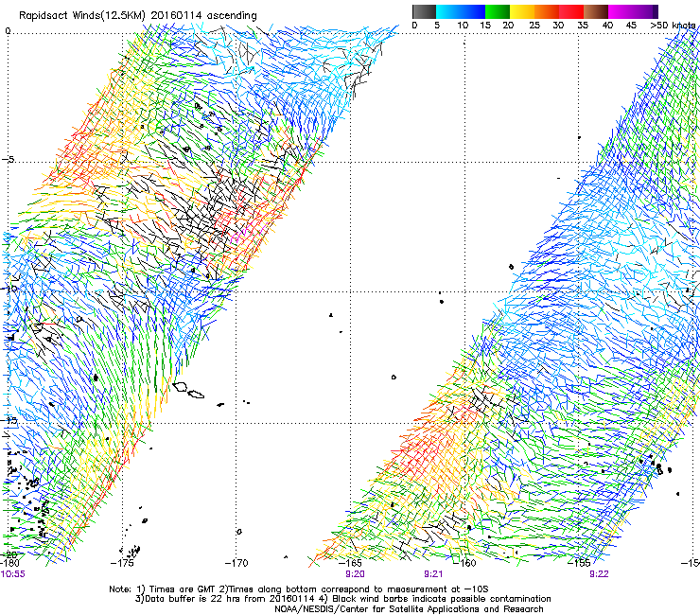Click the 'Rapidsact Winds(12.5KM) 20160114 ascending' title
This screenshot has width=700, height=615.
(138, 16)
